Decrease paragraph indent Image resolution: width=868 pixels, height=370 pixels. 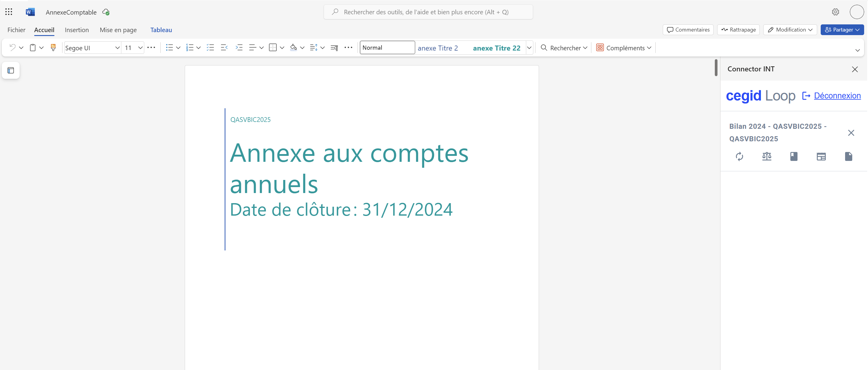(224, 48)
